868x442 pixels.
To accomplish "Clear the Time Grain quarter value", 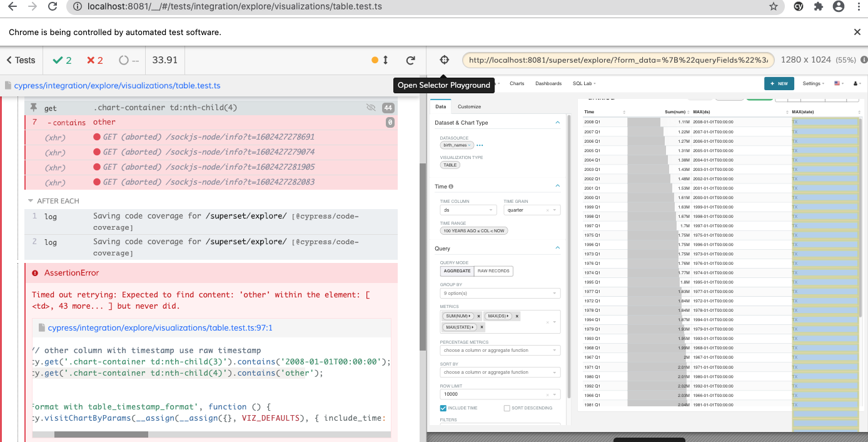I will (547, 210).
